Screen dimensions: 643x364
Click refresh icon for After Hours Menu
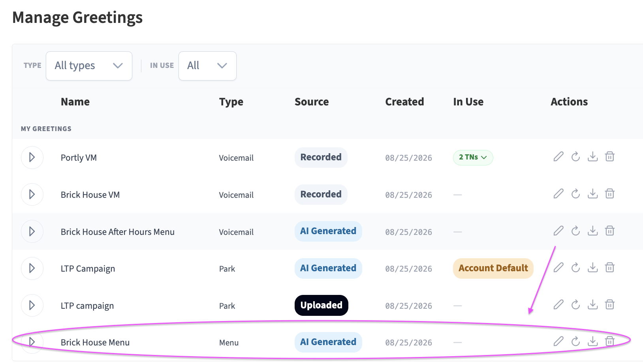(575, 231)
